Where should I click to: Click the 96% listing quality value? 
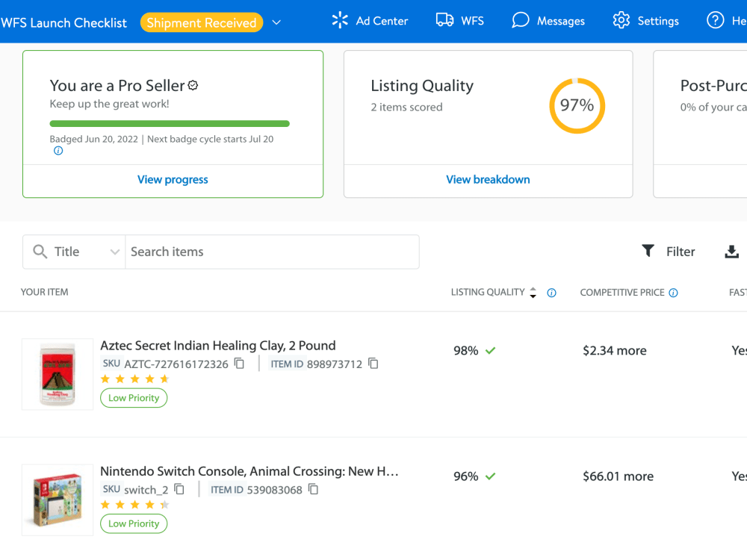pos(465,476)
